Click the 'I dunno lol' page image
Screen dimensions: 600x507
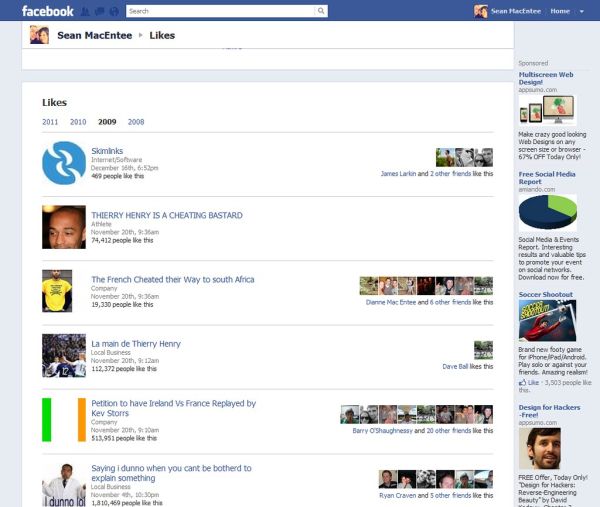point(64,485)
